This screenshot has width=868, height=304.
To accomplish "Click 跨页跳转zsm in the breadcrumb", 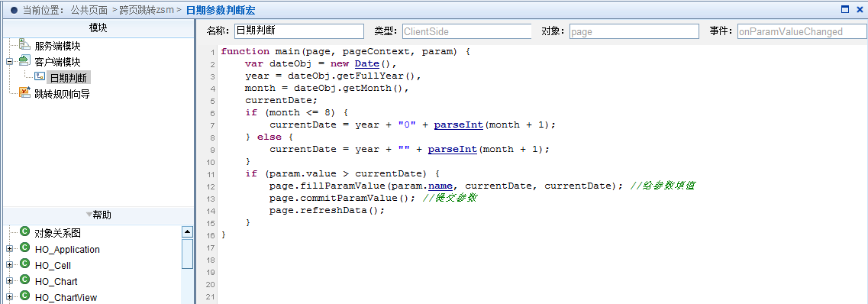I will [x=147, y=10].
